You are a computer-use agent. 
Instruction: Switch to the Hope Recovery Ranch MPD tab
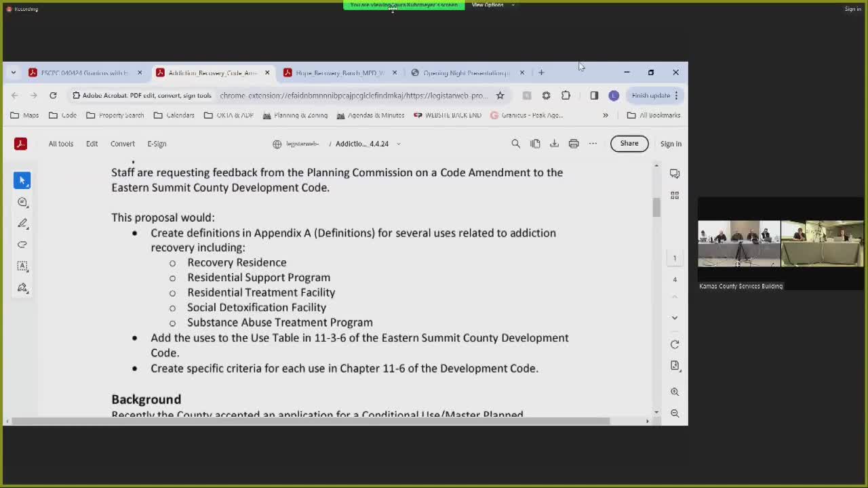tap(341, 73)
